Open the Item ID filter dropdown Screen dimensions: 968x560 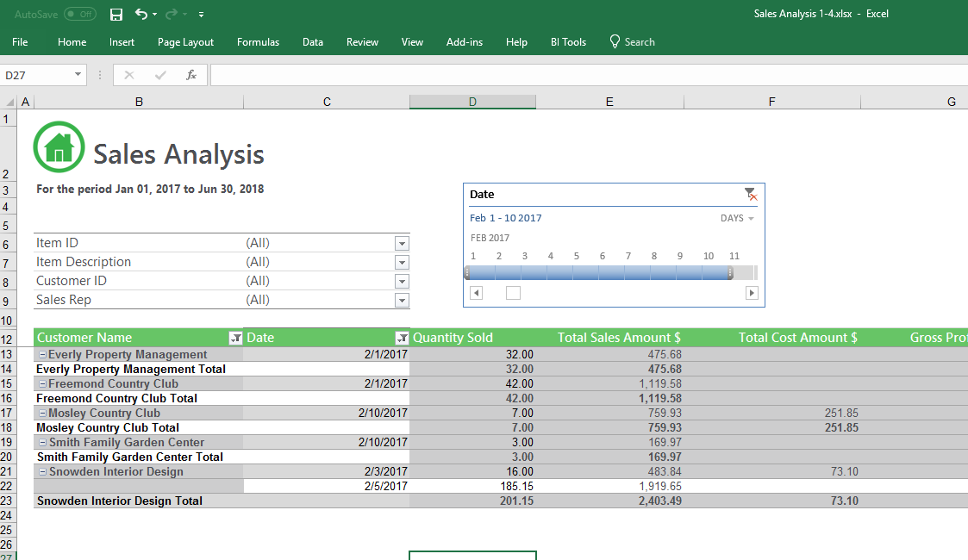click(401, 244)
